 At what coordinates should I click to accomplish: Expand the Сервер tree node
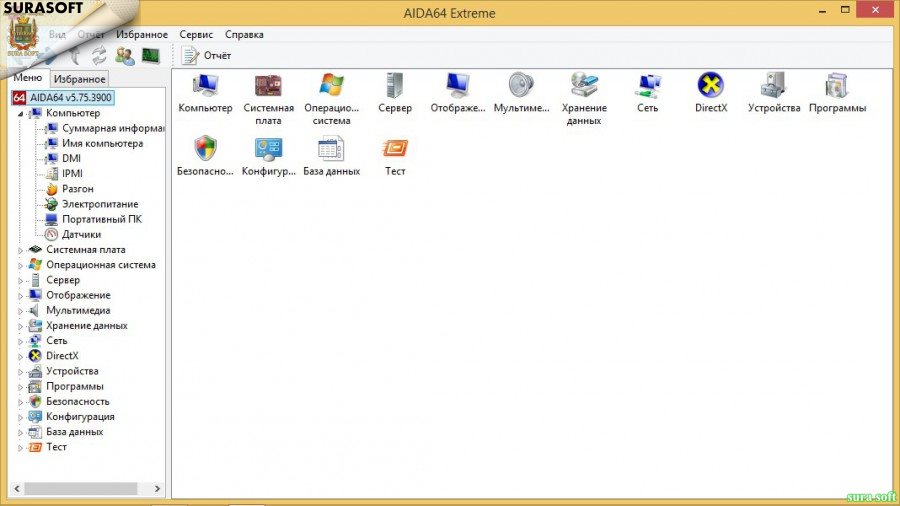[20, 281]
